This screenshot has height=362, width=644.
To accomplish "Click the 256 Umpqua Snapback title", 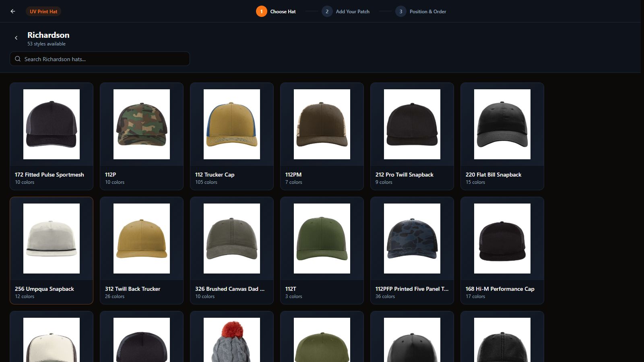I will click(44, 289).
